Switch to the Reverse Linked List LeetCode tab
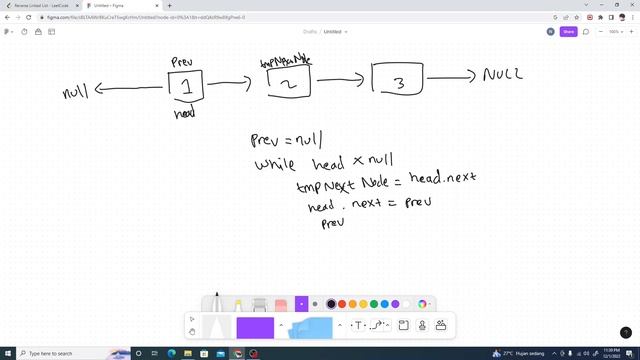Viewport: 640px width, 360px height. click(x=41, y=6)
